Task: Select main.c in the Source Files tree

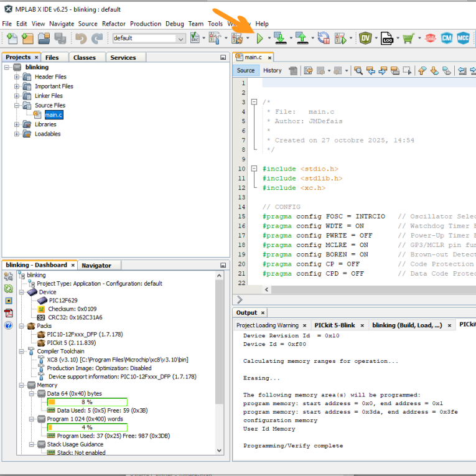Action: point(53,115)
